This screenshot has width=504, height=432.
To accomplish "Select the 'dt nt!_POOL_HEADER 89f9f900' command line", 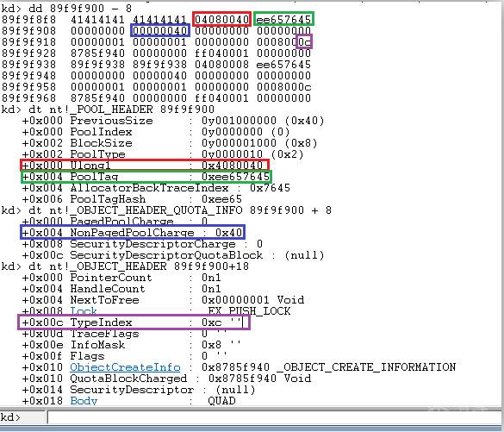I will point(108,109).
